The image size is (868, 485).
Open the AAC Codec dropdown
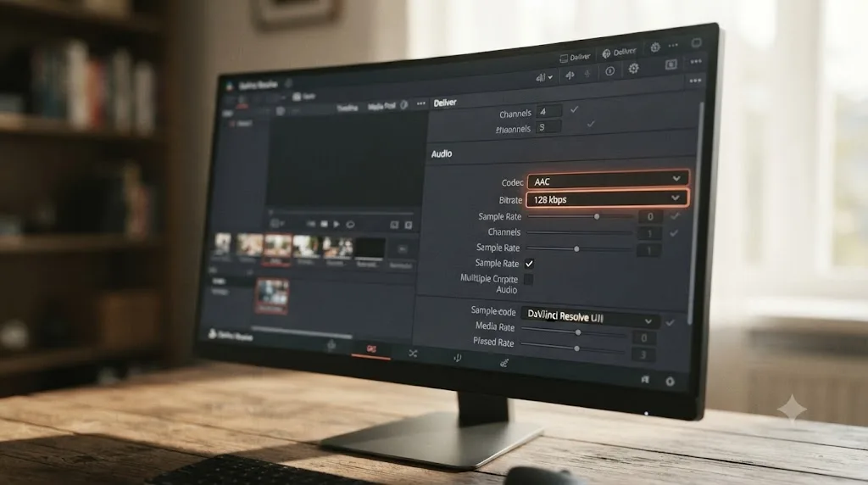608,180
